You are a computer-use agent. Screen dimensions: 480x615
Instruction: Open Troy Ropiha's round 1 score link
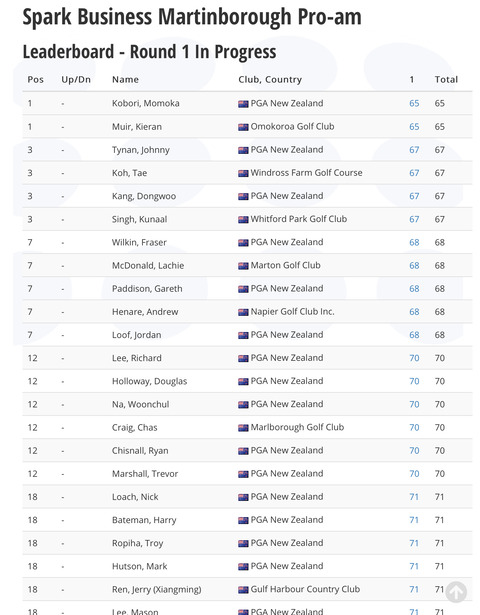(x=414, y=543)
